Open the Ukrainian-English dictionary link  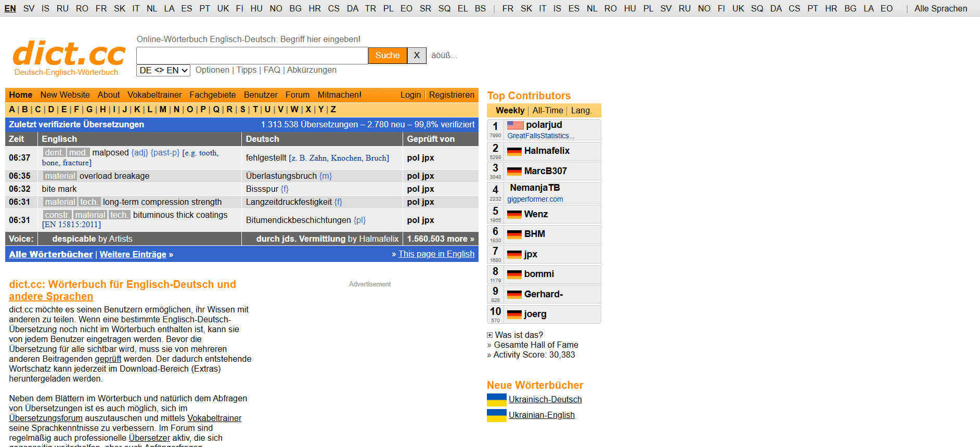[541, 415]
